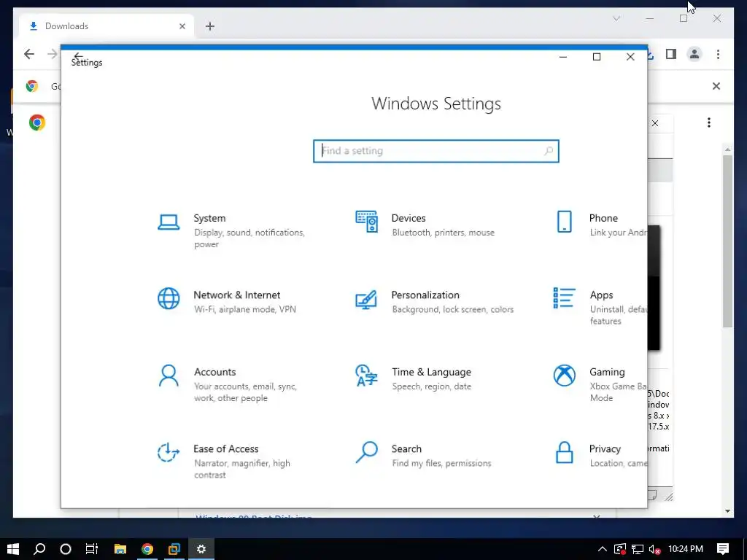
Task: Open the Privacy padlock icon
Action: pos(564,452)
